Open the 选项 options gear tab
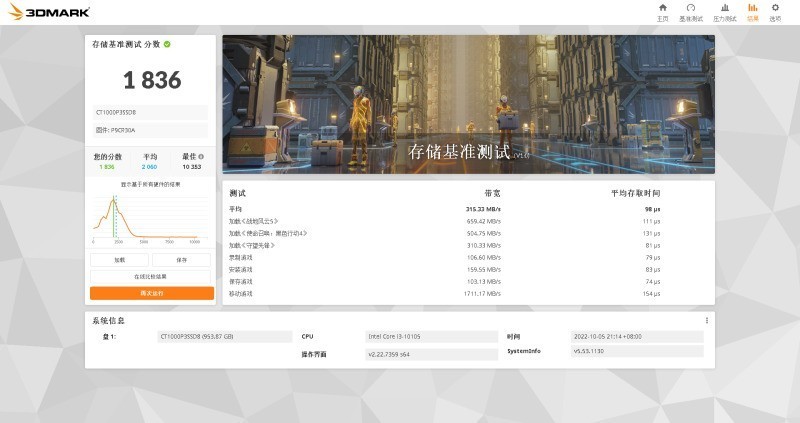This screenshot has height=423, width=800. (775, 12)
